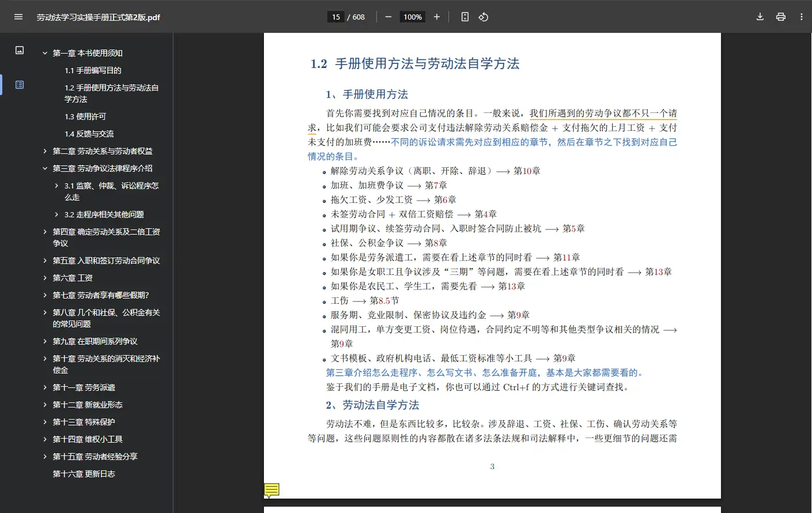The height and width of the screenshot is (513, 812).
Task: Open the page thumbnails panel
Action: pos(19,50)
